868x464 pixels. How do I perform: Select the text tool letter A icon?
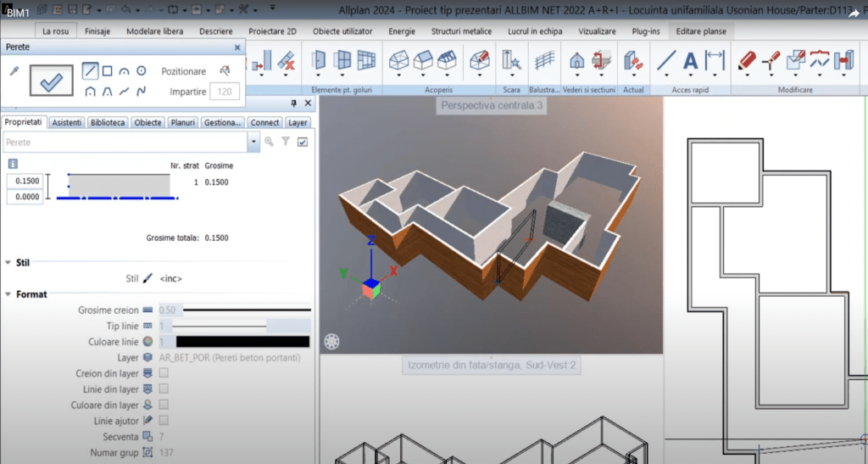click(x=690, y=61)
